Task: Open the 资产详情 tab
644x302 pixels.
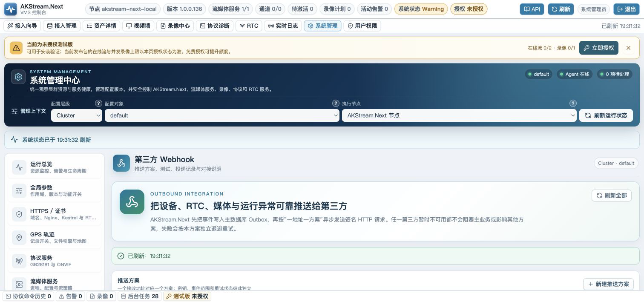Action: 101,26
